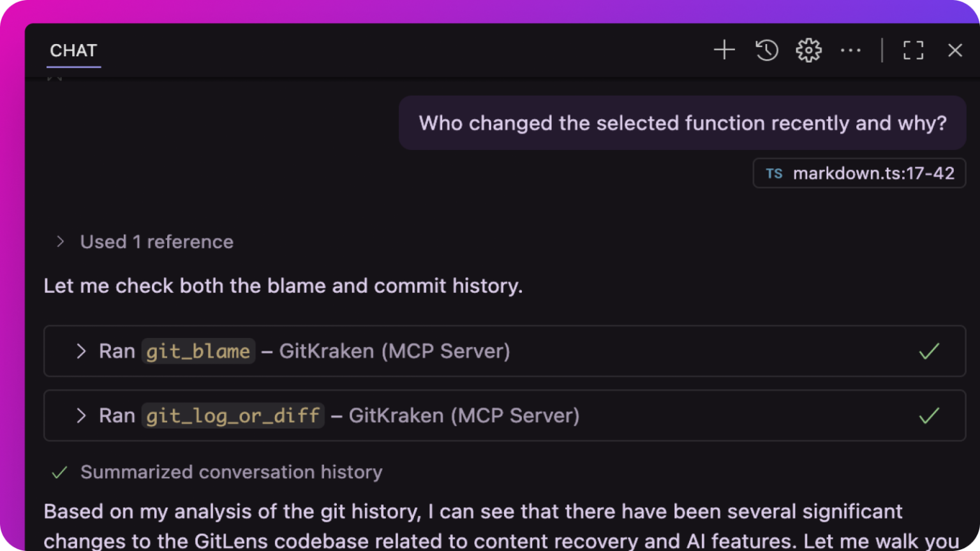This screenshot has width=980, height=551.
Task: Select the user's question message bubble
Action: tap(681, 122)
